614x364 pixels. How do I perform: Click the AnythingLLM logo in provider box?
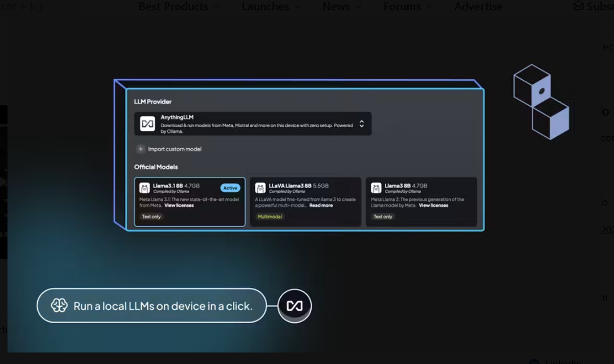[147, 124]
